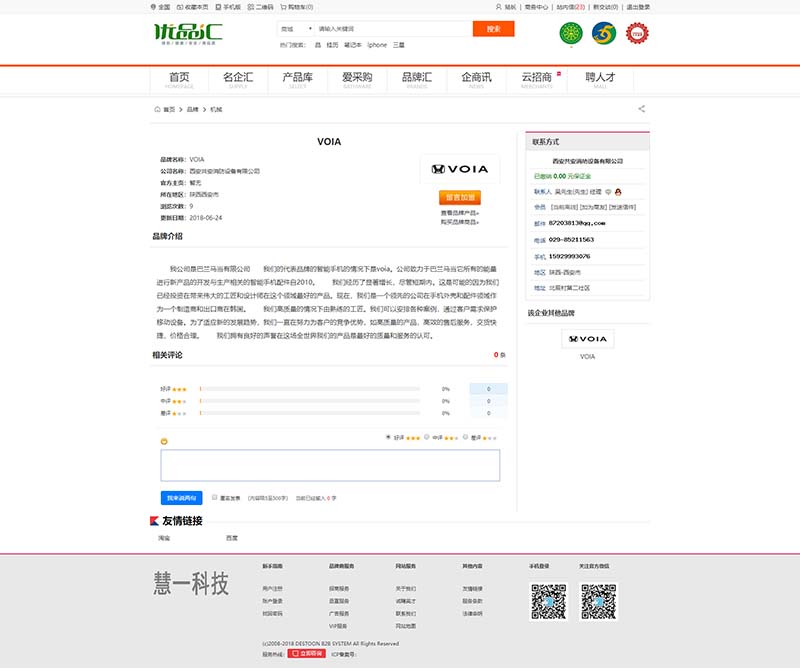Screen dimensions: 800x668
Task: Click the official WeChat QR code
Action: pos(598,602)
